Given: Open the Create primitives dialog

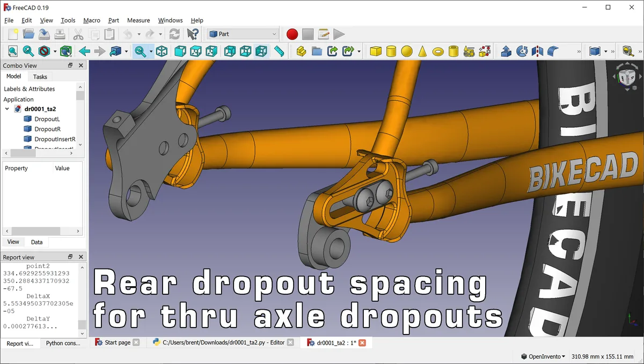Looking at the screenshot, I should 469,52.
